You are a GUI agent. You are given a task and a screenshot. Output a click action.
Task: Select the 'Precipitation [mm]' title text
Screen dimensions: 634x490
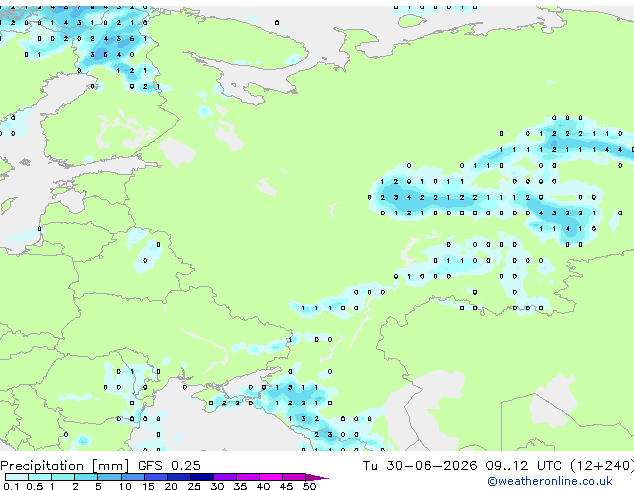click(x=65, y=466)
